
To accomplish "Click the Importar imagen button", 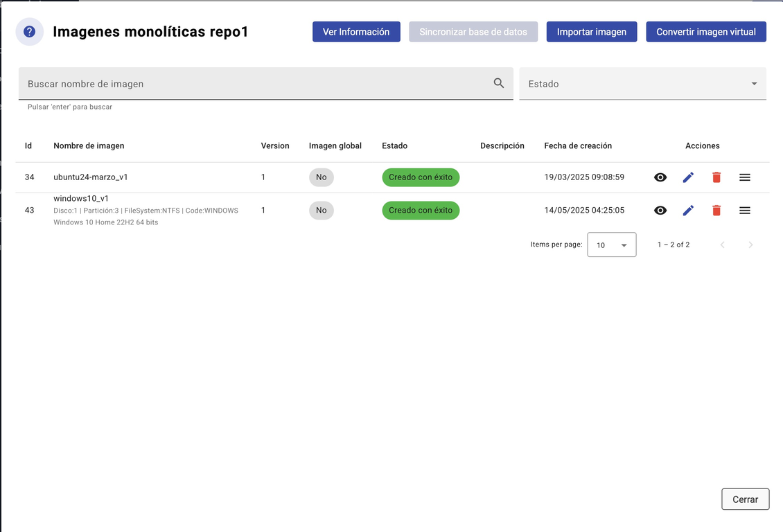I will click(591, 32).
